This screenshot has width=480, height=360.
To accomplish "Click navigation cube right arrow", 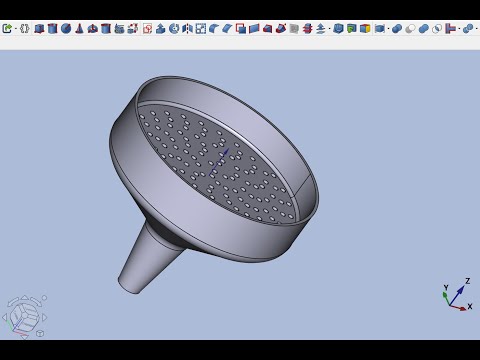I will (x=44, y=317).
